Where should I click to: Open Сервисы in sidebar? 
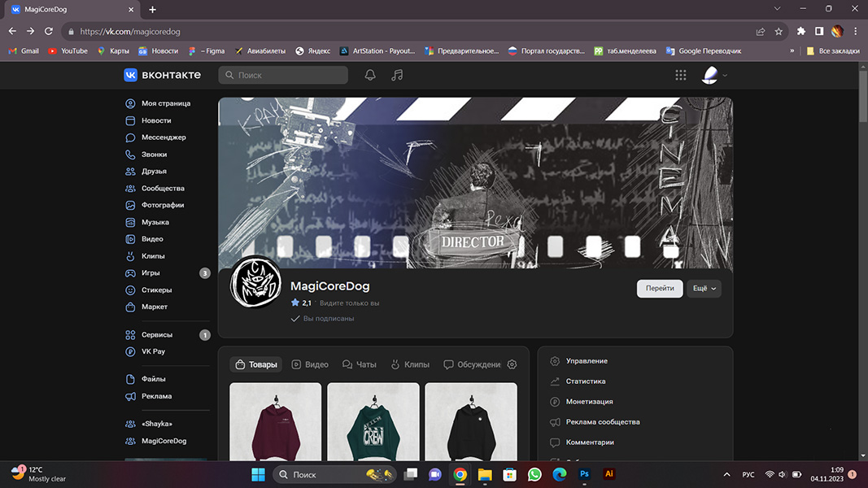click(166, 335)
